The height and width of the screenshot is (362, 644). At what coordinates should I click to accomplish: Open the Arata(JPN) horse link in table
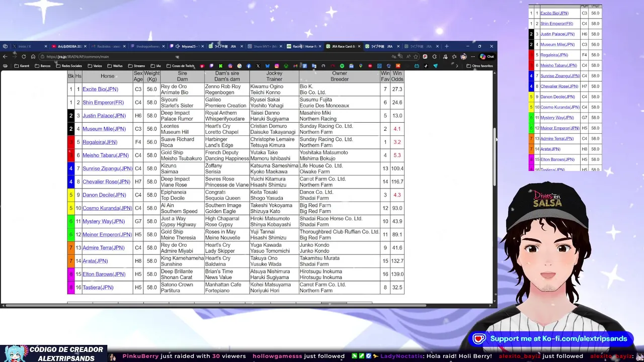pos(95,261)
